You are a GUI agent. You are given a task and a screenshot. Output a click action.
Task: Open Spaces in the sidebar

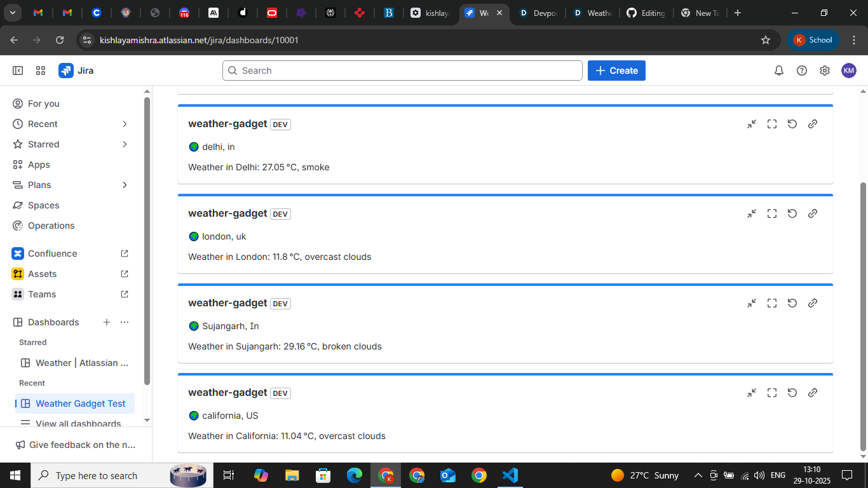point(72,205)
